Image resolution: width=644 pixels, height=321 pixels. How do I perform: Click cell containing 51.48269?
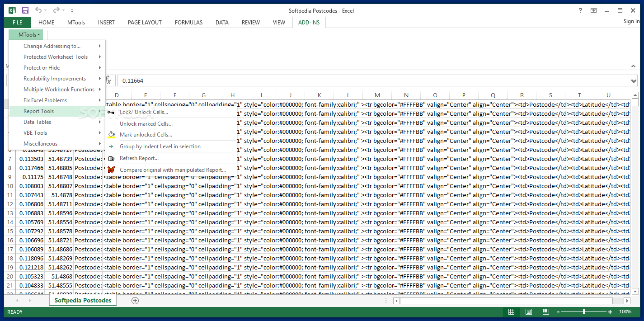[x=59, y=258]
